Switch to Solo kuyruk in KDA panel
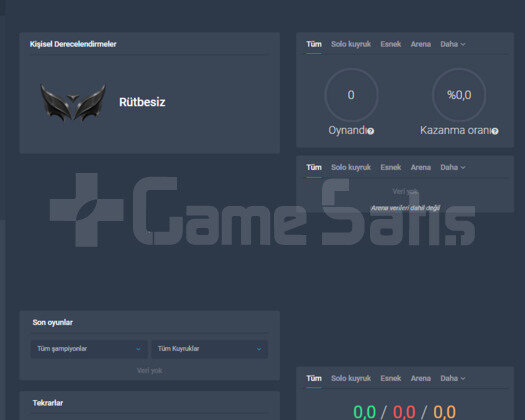 (x=351, y=378)
